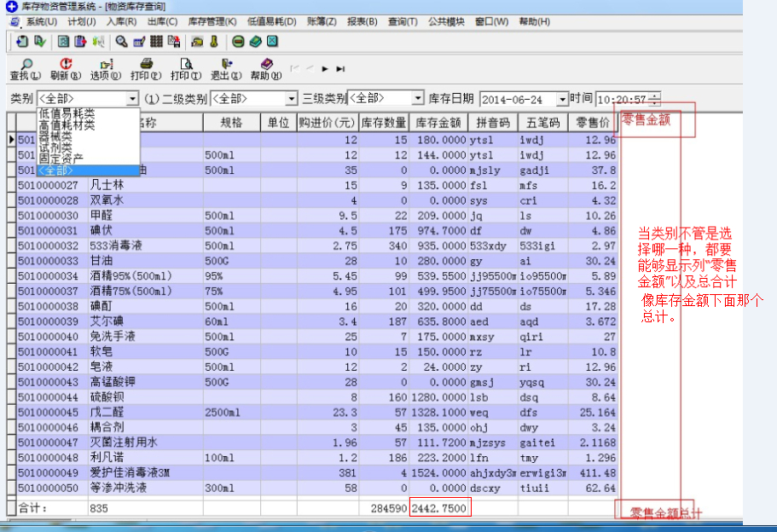
Task: Click the 库存数量 column header
Action: coord(384,123)
